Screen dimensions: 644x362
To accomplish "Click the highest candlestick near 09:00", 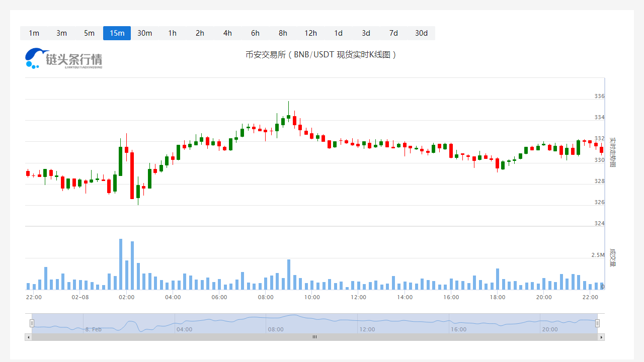I will coord(288,117).
